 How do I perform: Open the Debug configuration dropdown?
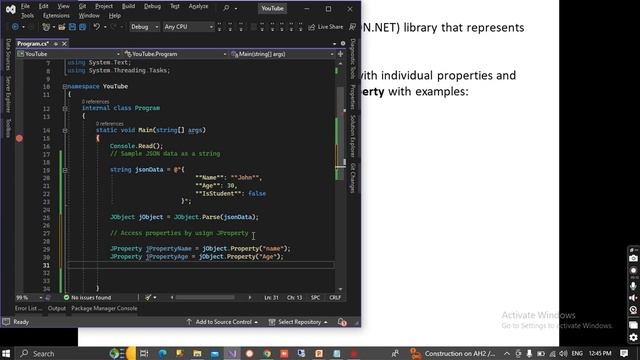pos(144,27)
